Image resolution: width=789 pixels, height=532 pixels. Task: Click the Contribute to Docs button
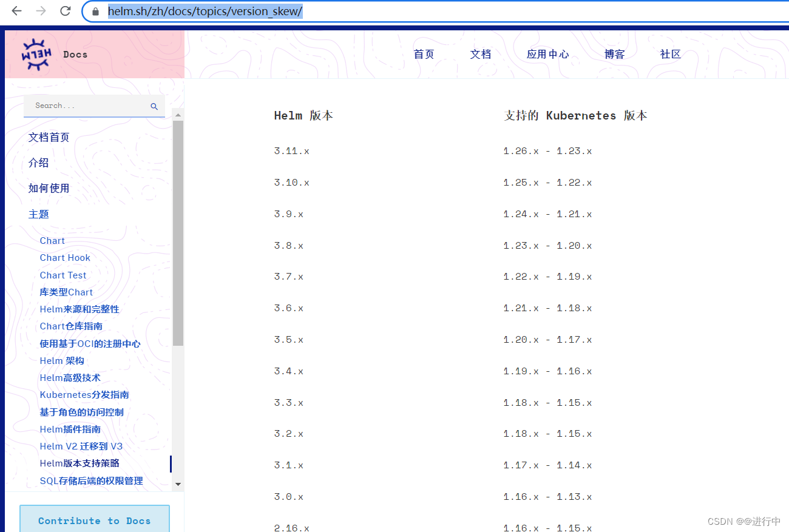click(x=94, y=520)
